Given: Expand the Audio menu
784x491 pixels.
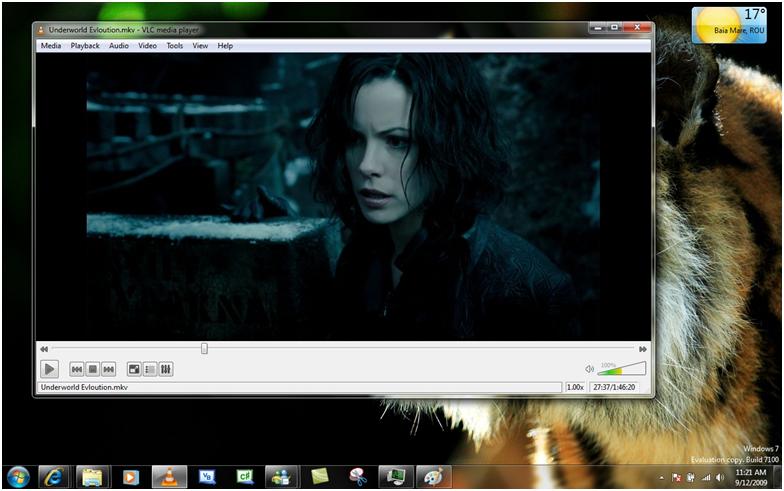Looking at the screenshot, I should pos(118,46).
